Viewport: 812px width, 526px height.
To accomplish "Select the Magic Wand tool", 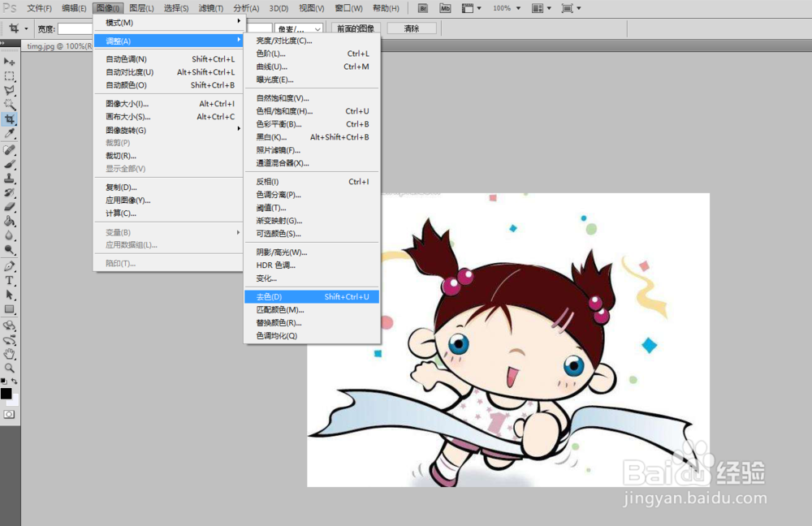I will pos(9,105).
